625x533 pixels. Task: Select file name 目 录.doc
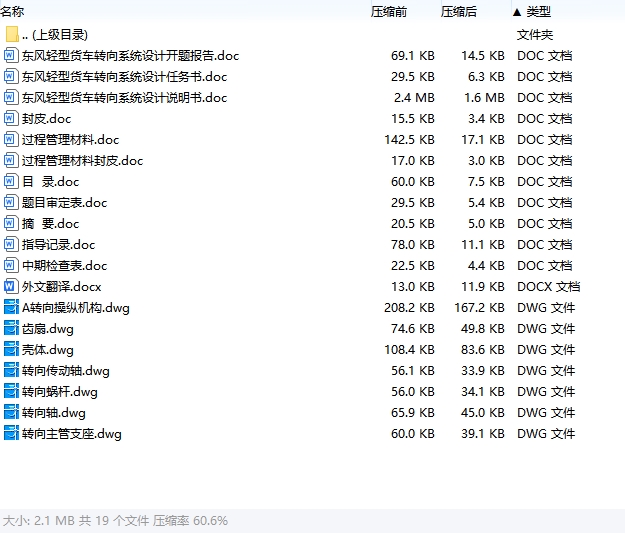[x=50, y=182]
